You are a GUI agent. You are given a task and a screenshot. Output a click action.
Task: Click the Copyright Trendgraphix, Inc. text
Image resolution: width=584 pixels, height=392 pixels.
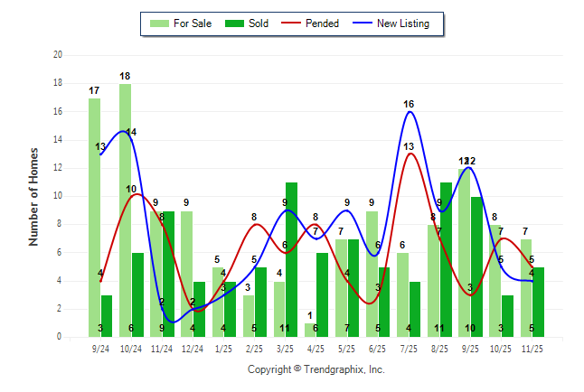pos(316,369)
